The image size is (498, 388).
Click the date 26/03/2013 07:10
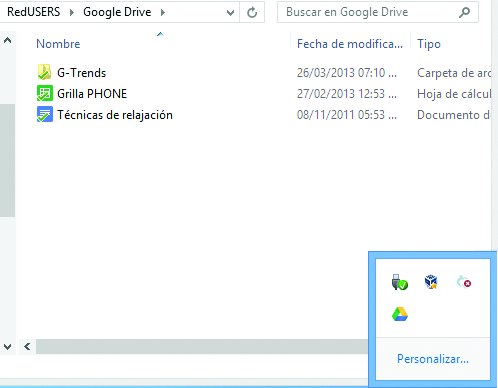[x=347, y=73]
